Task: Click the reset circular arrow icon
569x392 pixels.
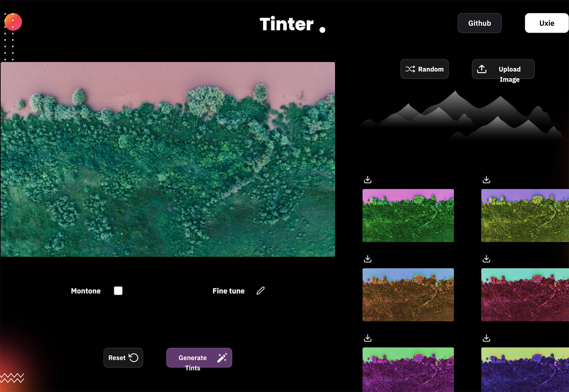Action: coord(133,357)
